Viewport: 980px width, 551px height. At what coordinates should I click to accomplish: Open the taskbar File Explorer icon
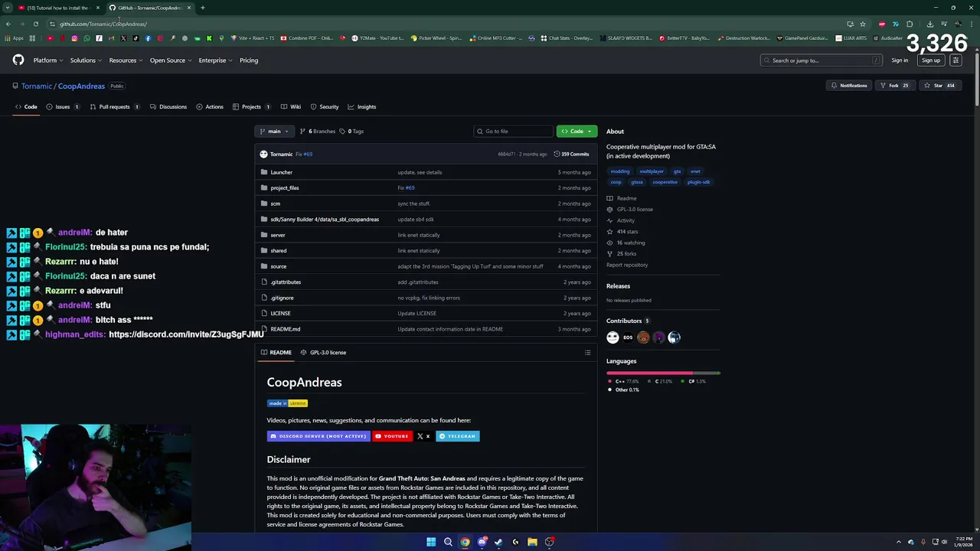coord(532,542)
